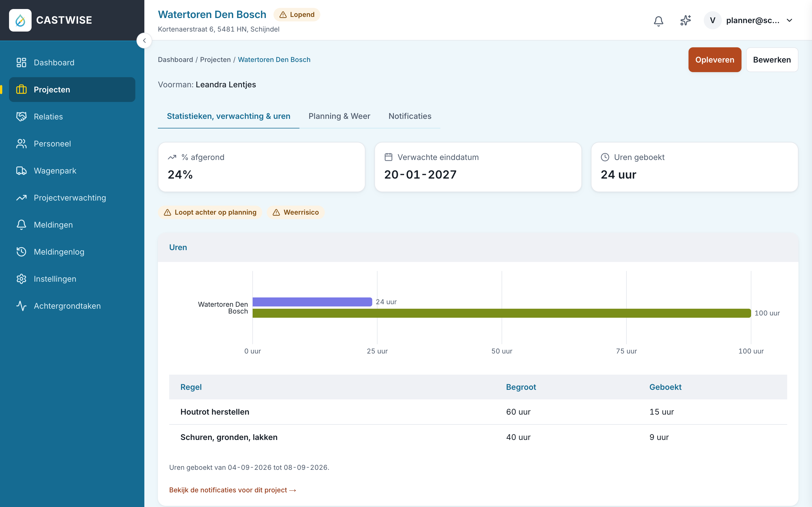Open the notifications bell in header
Image resolution: width=812 pixels, height=507 pixels.
tap(658, 21)
